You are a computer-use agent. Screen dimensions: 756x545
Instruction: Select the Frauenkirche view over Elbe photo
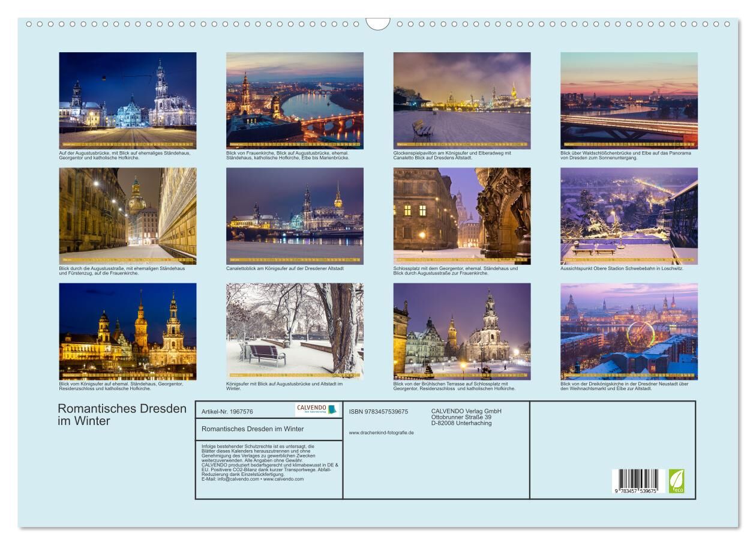295,100
